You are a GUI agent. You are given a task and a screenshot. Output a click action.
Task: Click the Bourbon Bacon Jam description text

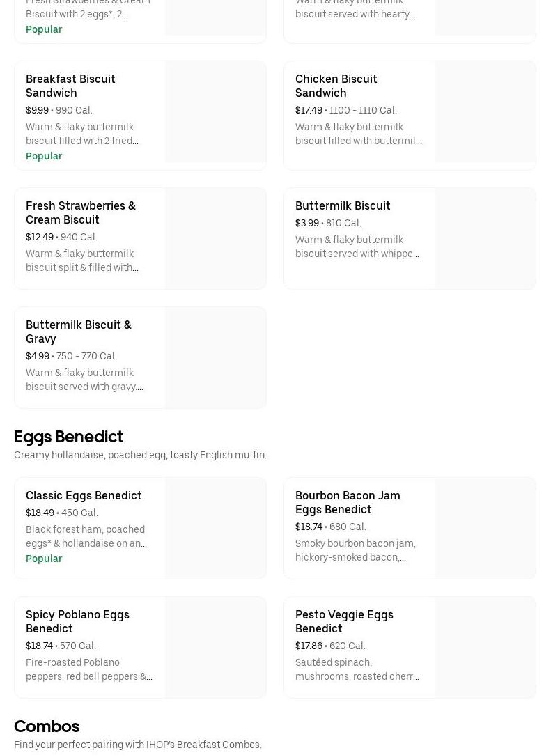tap(355, 550)
